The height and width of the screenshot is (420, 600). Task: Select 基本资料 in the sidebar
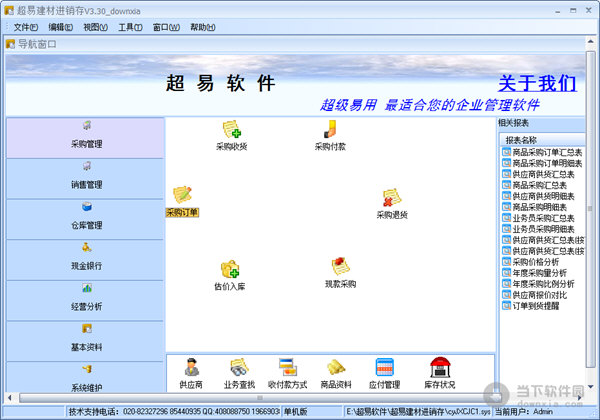tap(86, 341)
